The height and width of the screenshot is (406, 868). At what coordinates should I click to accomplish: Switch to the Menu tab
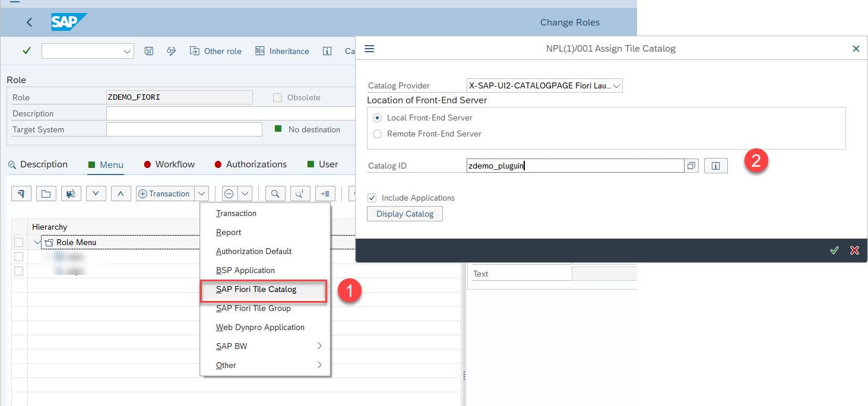(x=106, y=165)
